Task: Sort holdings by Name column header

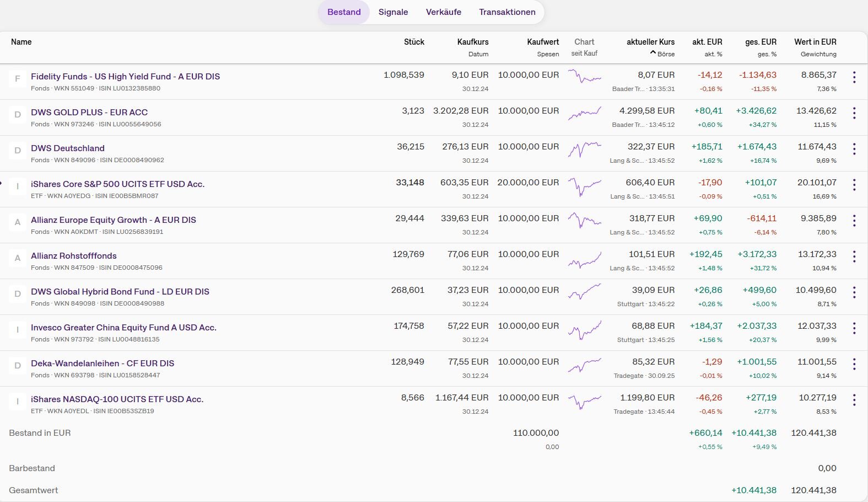Action: (x=21, y=42)
